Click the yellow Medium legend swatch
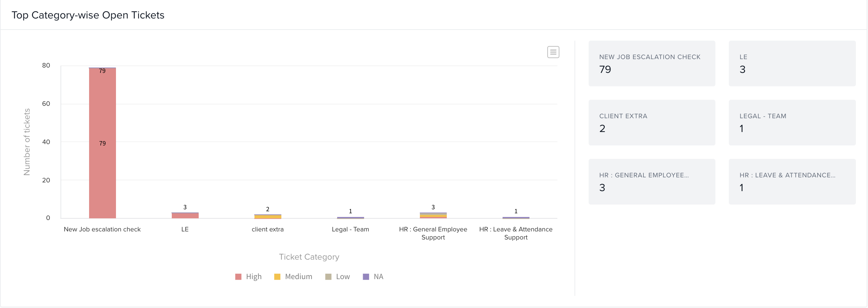Image resolution: width=868 pixels, height=308 pixels. (277, 277)
